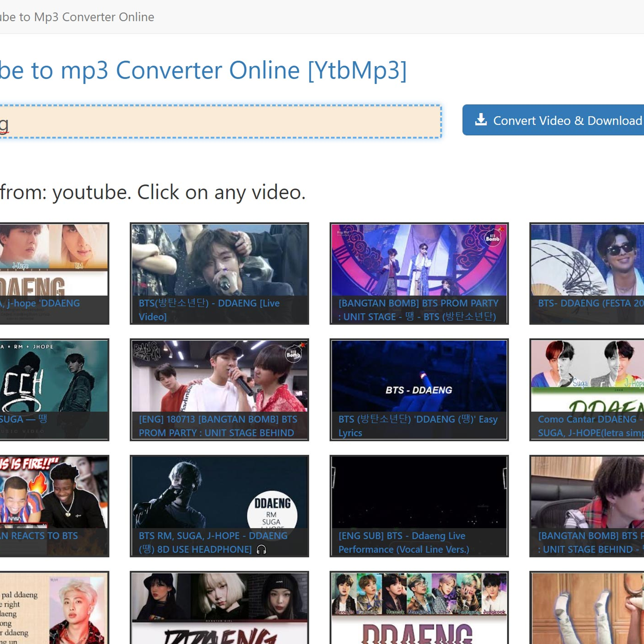Open the YtbMp3 Converter Online heading link

click(x=203, y=70)
